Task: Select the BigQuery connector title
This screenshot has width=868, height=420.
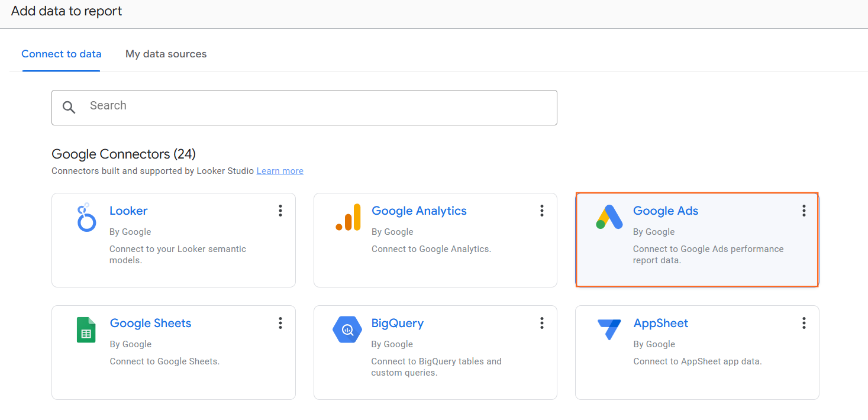Action: click(x=398, y=323)
